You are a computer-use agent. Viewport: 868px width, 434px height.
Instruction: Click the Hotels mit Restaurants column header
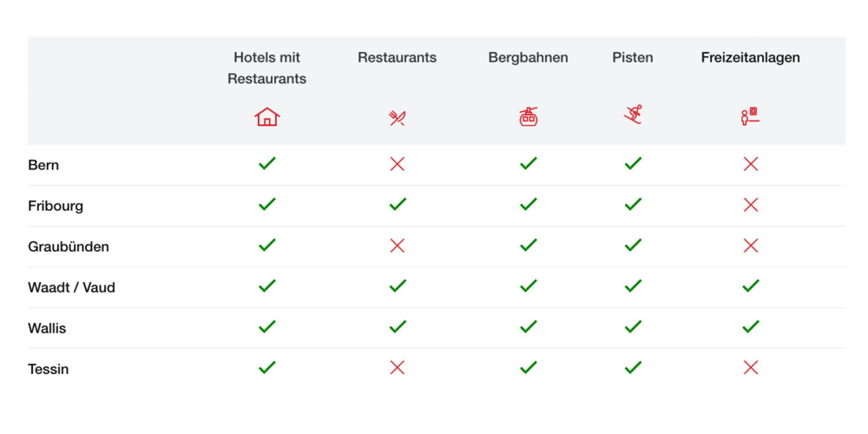267,68
